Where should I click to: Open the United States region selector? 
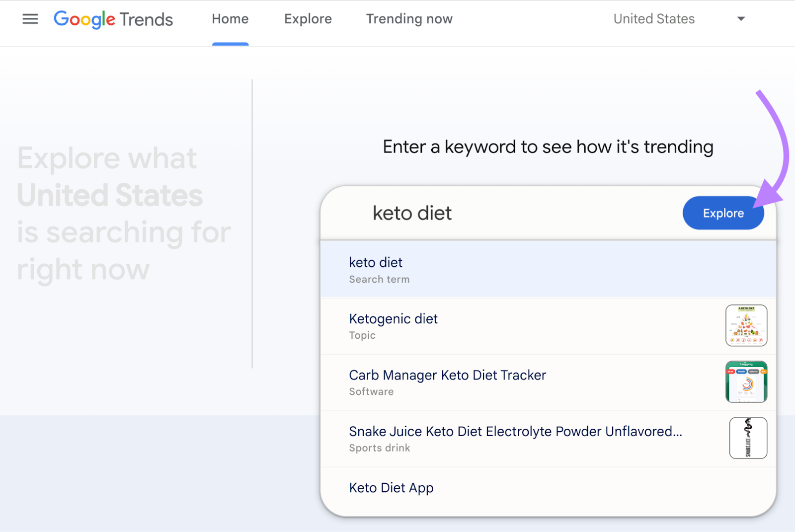click(654, 19)
